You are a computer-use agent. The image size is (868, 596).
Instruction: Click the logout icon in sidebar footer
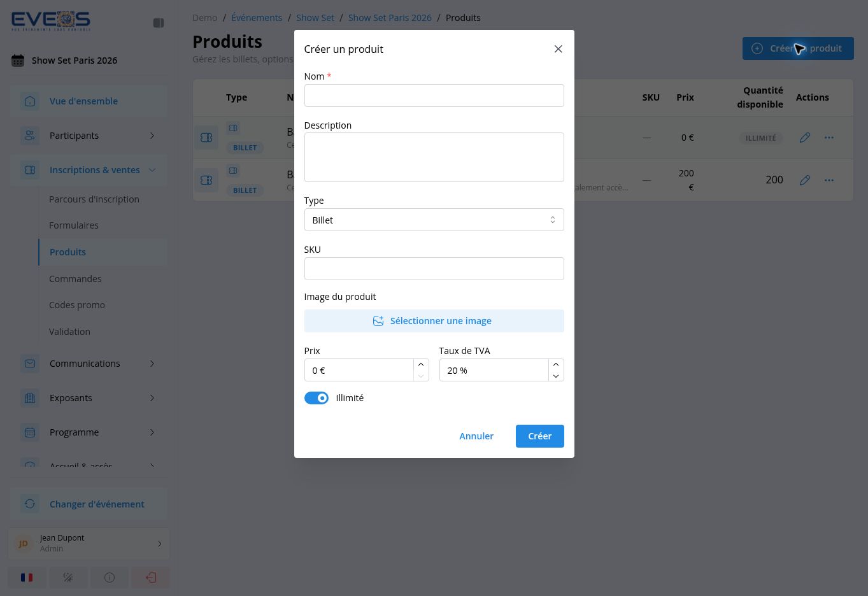[151, 578]
